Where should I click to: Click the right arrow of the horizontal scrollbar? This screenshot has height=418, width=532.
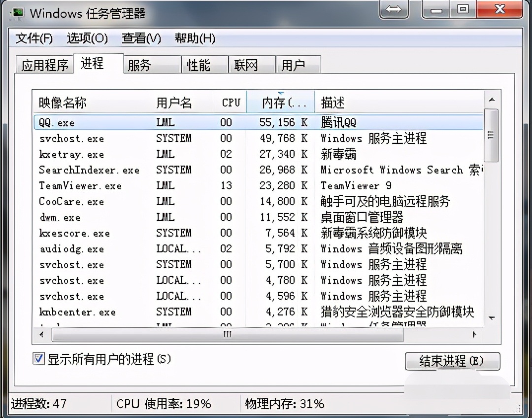pos(474,334)
